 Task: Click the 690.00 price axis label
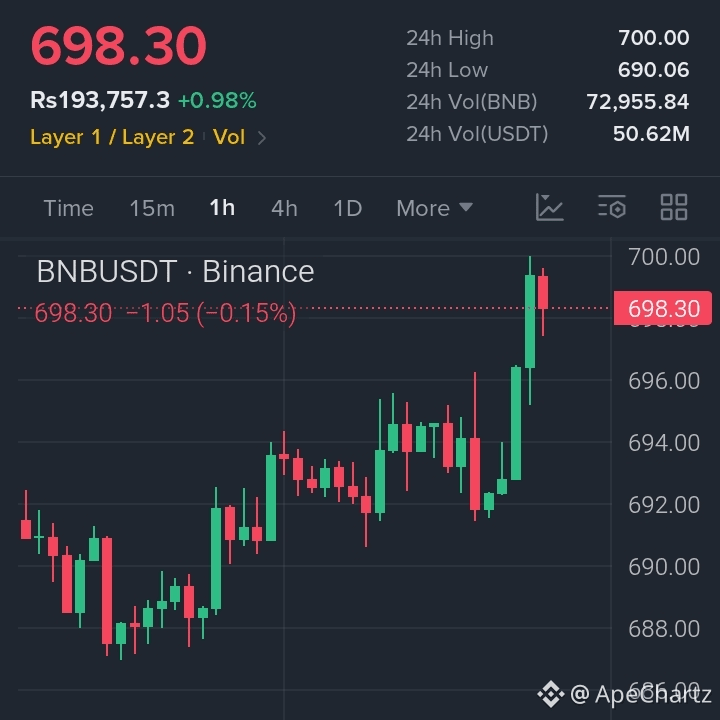tap(664, 567)
